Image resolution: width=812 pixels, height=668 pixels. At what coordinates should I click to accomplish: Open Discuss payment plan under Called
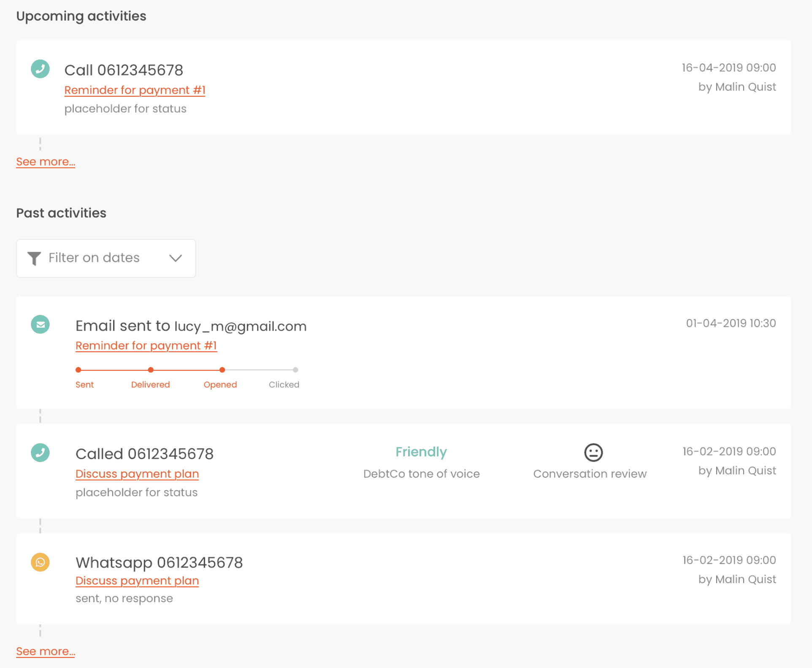(137, 474)
